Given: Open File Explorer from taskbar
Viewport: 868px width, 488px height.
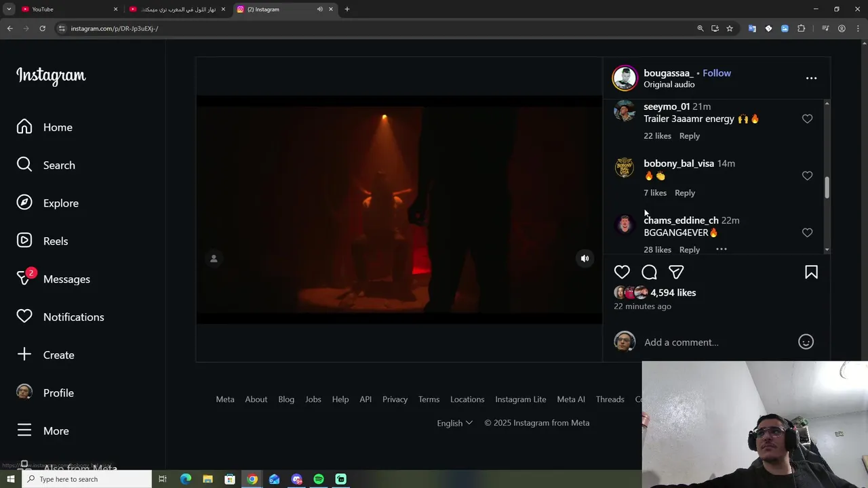Looking at the screenshot, I should (208, 479).
